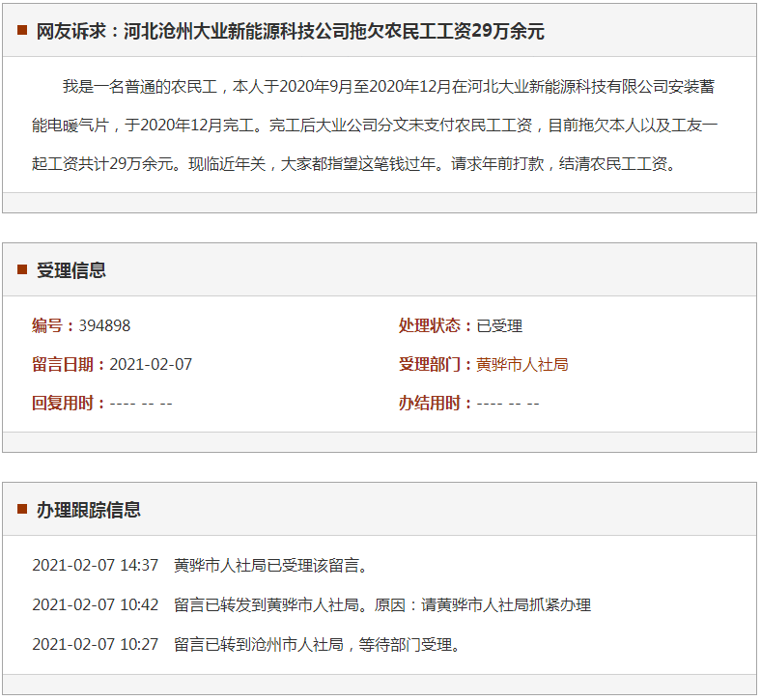Click the 处理状态 field label

[x=436, y=326]
